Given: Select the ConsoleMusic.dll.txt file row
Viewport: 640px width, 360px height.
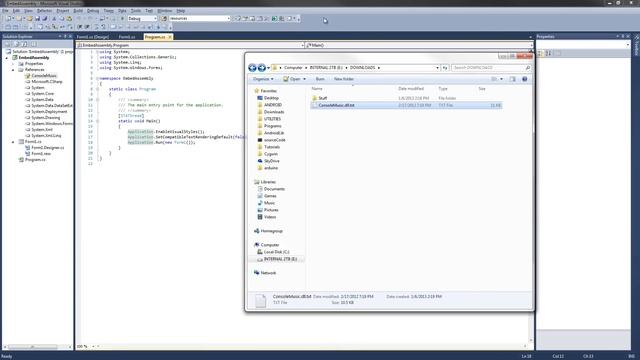Looking at the screenshot, I should coord(406,105).
